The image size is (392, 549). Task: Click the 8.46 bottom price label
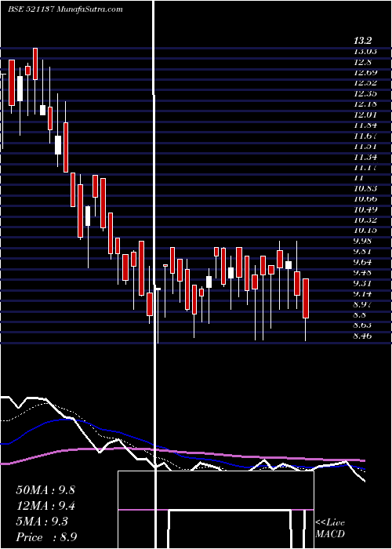[362, 336]
